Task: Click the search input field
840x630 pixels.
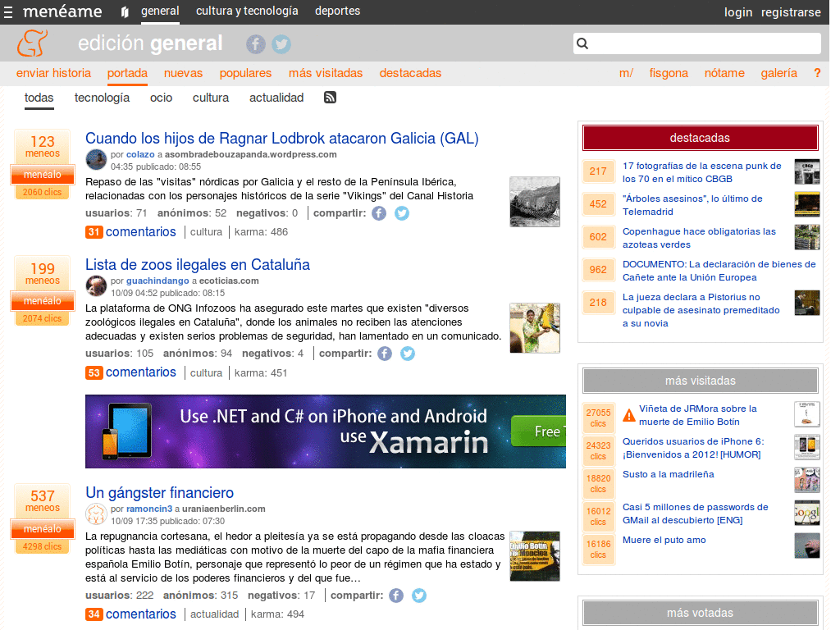Action: [697, 43]
